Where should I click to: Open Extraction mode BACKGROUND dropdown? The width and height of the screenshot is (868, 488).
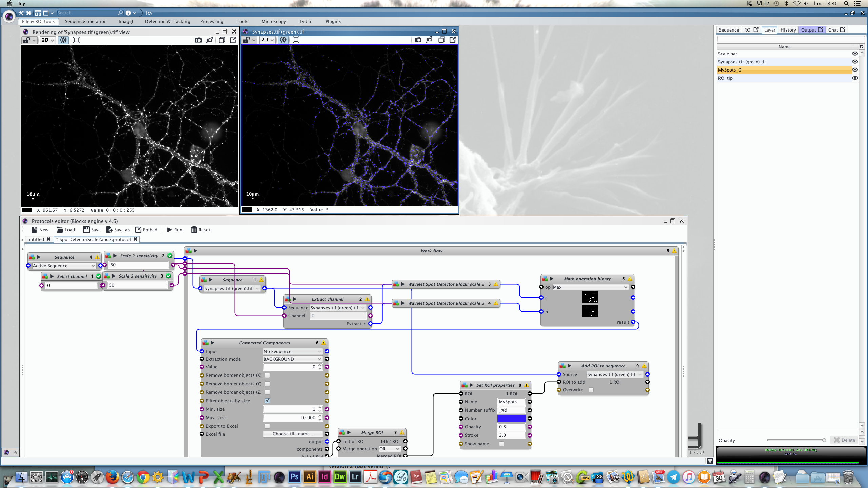(293, 359)
